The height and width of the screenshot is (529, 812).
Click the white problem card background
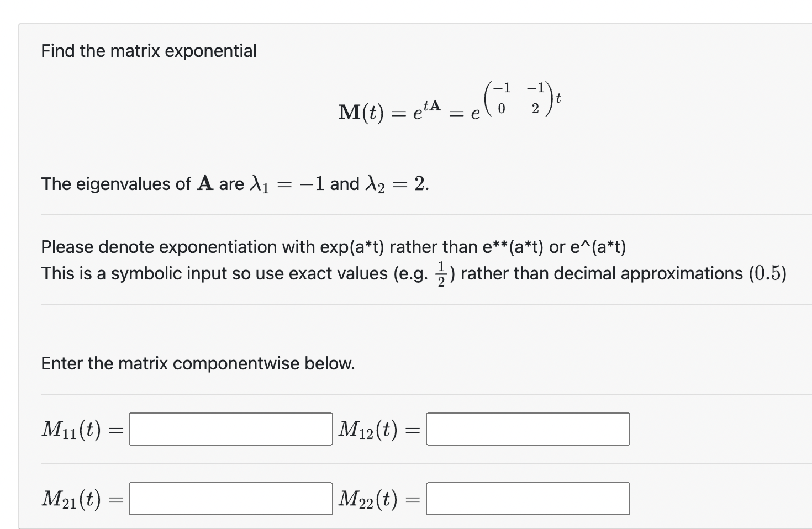(690, 331)
